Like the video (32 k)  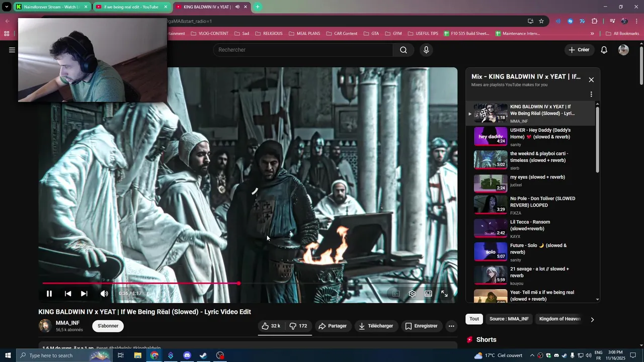271,326
